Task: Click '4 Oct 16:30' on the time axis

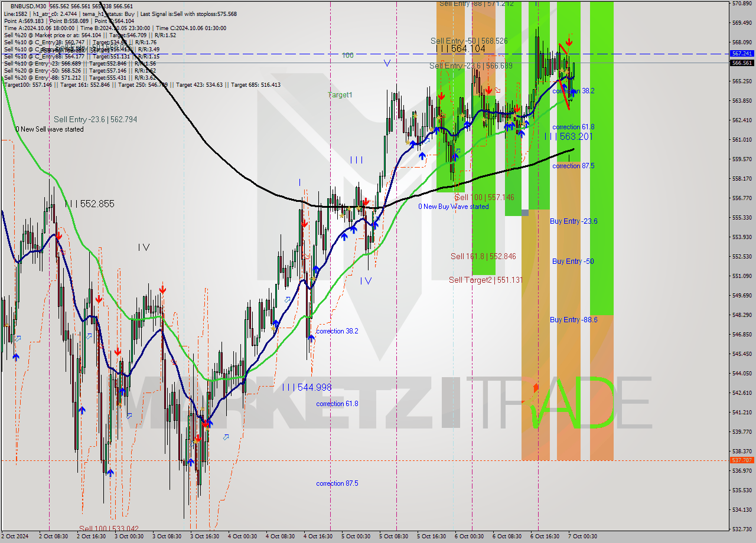Action: pos(318,537)
